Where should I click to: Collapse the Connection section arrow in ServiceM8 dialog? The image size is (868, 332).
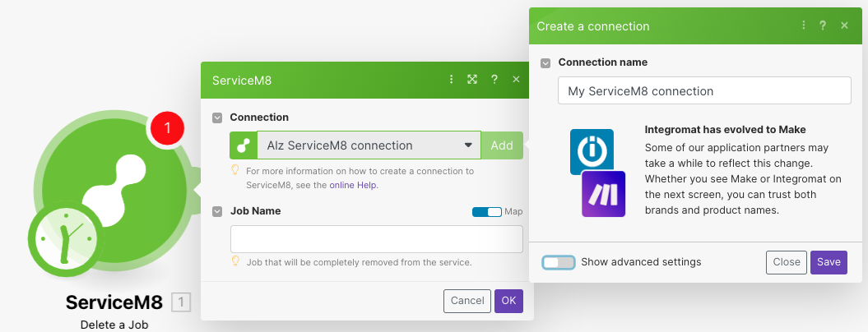(x=217, y=118)
